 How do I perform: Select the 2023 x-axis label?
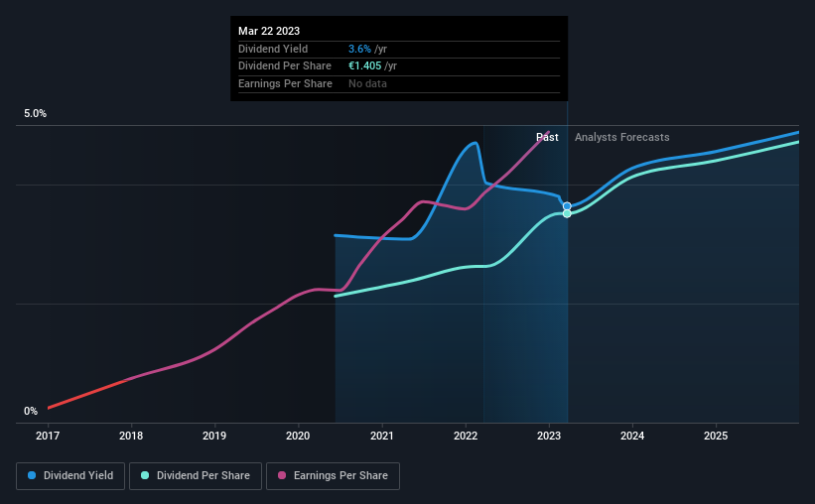coord(549,436)
